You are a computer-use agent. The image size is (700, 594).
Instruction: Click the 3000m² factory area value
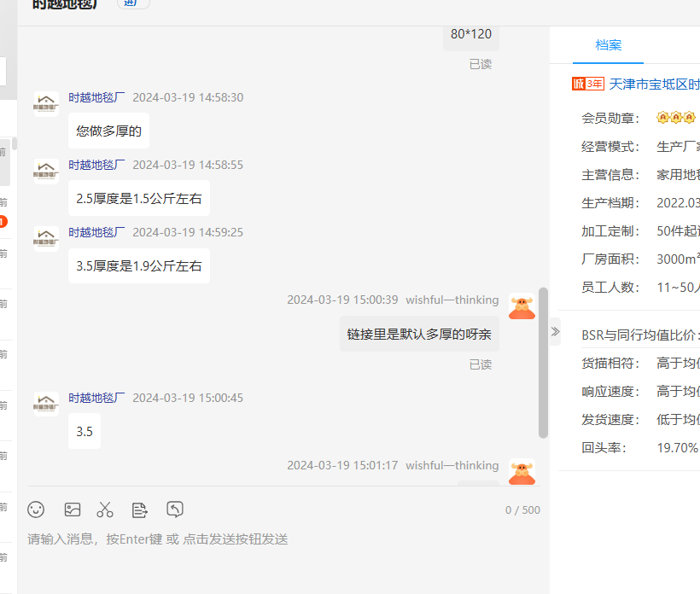[x=678, y=259]
